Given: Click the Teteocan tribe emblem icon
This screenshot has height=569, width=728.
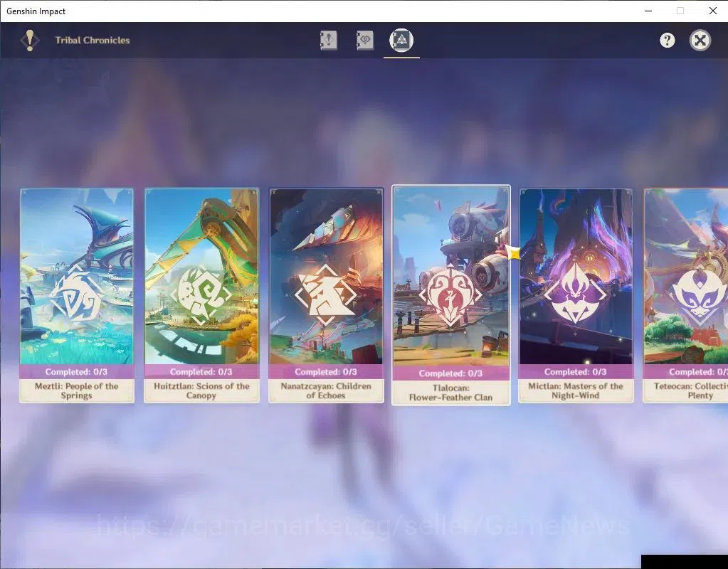Looking at the screenshot, I should (x=700, y=295).
